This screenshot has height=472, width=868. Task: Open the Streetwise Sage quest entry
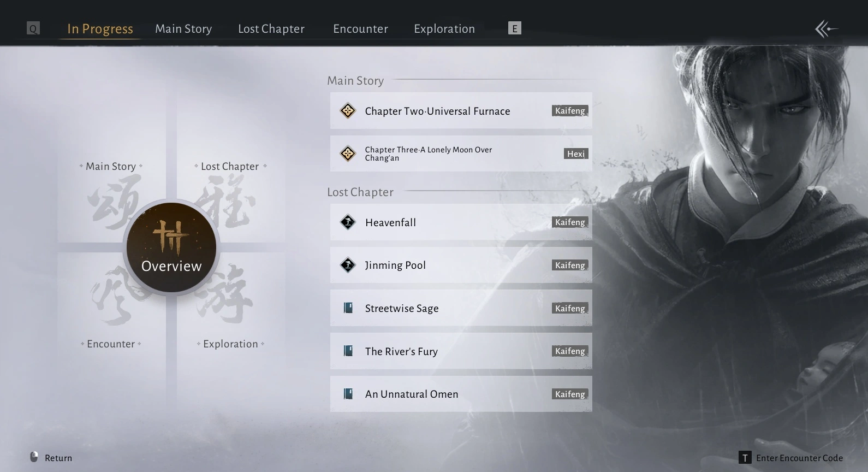(x=461, y=308)
